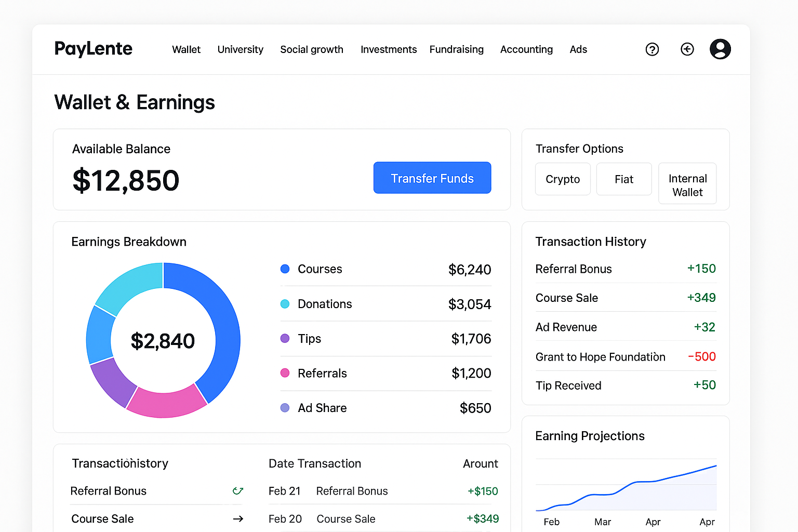This screenshot has height=532, width=798.
Task: Click the Feb axis label on the chart
Action: click(x=552, y=522)
